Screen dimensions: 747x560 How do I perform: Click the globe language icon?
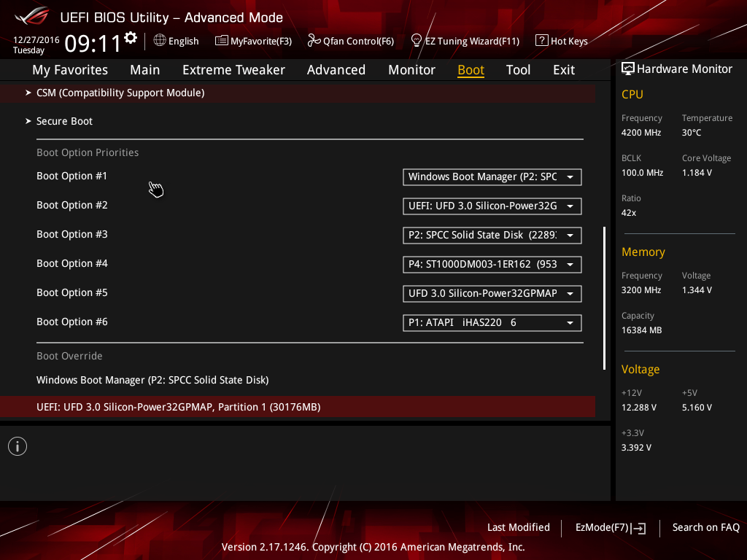pos(160,41)
